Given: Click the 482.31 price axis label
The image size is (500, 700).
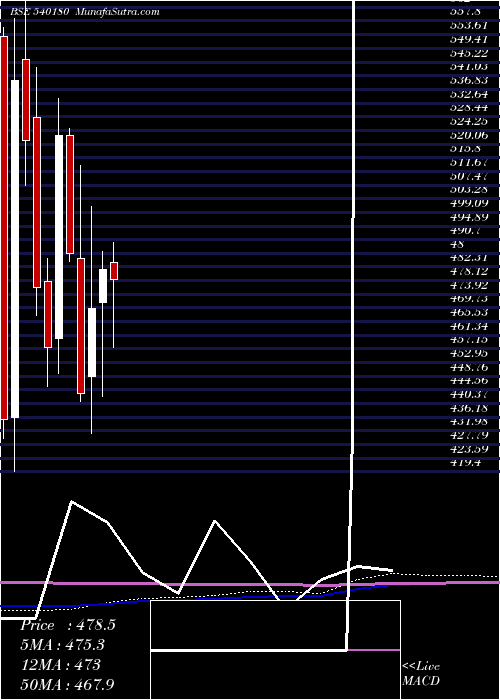Looking at the screenshot, I should [469, 258].
